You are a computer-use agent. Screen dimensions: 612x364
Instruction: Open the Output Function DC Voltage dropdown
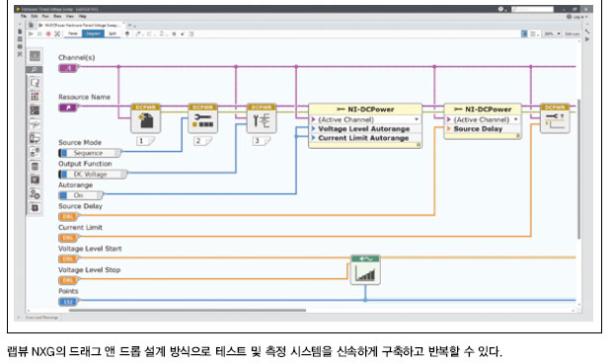coord(93,174)
